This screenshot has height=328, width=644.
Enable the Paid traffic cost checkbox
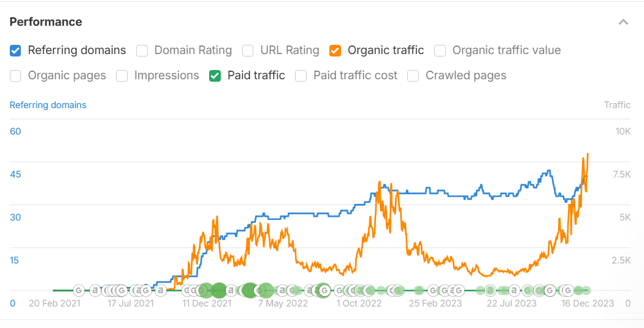pos(301,76)
